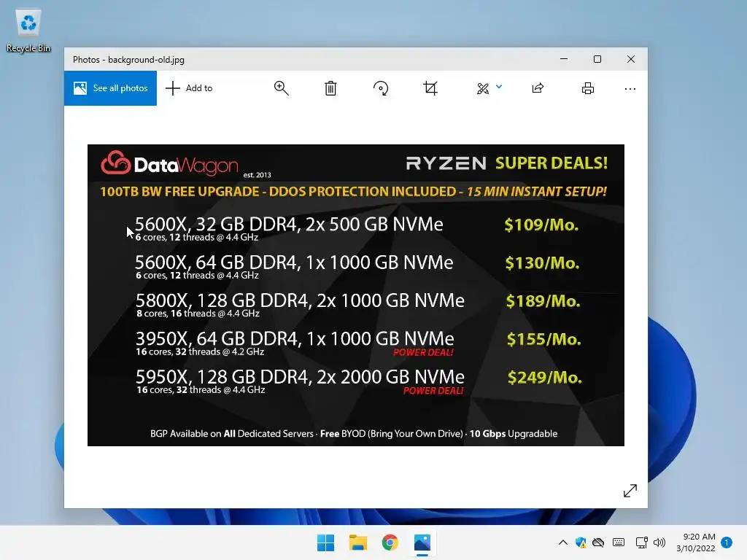Screen dimensions: 747x560
Task: Open the Windows Start menu
Action: click(x=326, y=542)
